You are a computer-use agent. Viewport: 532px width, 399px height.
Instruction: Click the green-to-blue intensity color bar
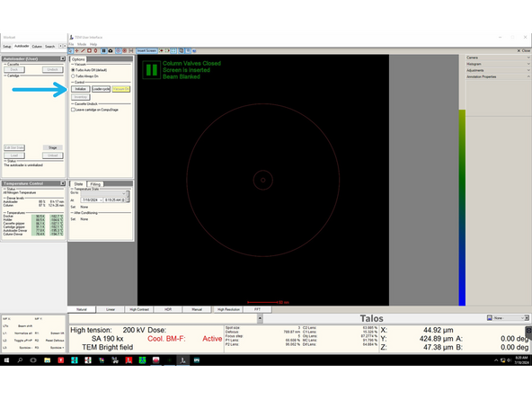coord(462,208)
